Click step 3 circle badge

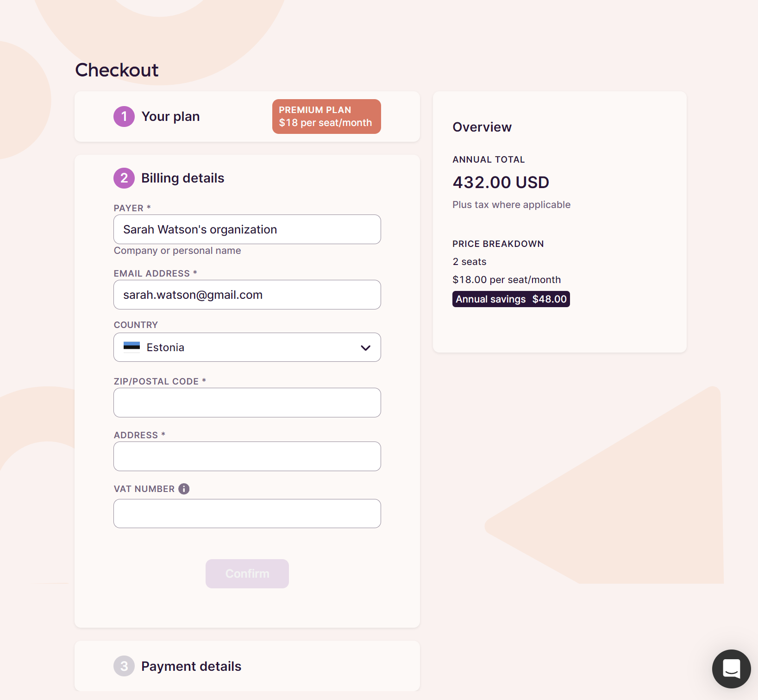[x=124, y=666]
